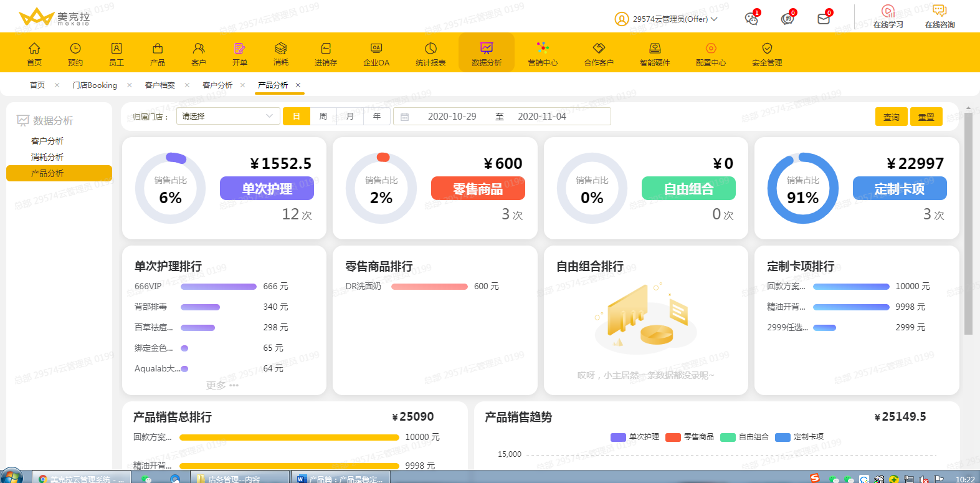Select the 月 month period toggle
This screenshot has height=483, width=980.
point(350,117)
